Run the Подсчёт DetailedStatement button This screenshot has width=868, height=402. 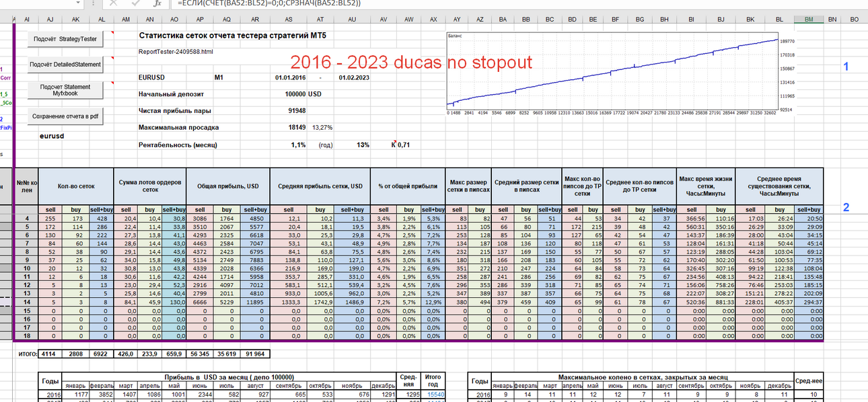tap(65, 65)
